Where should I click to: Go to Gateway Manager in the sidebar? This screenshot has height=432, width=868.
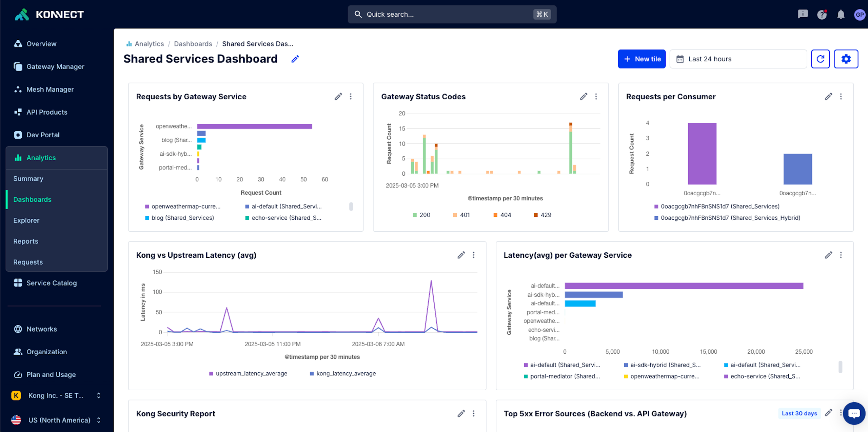pyautogui.click(x=55, y=66)
